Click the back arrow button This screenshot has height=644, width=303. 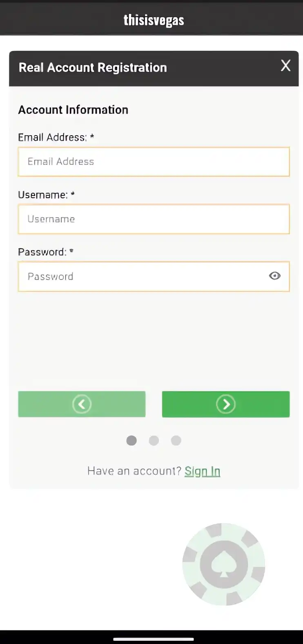[82, 404]
